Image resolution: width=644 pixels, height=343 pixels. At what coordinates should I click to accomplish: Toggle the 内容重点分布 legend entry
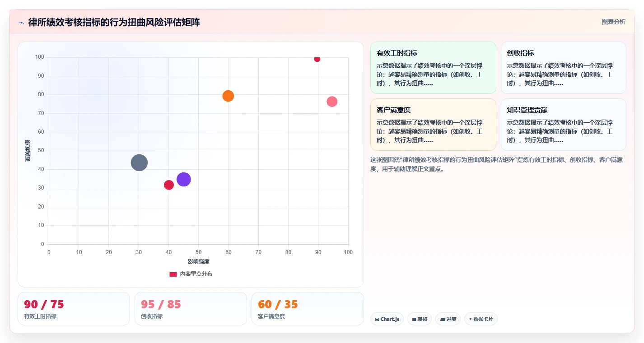(x=191, y=274)
